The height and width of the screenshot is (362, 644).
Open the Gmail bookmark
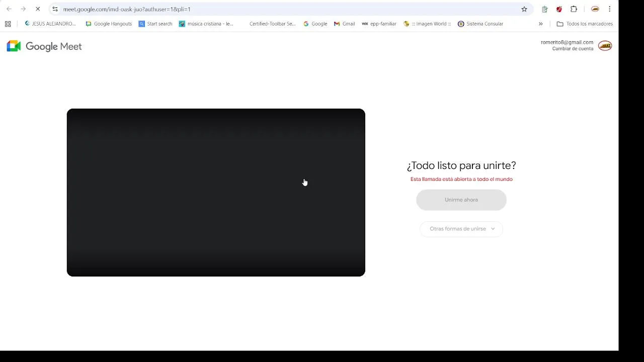point(344,24)
